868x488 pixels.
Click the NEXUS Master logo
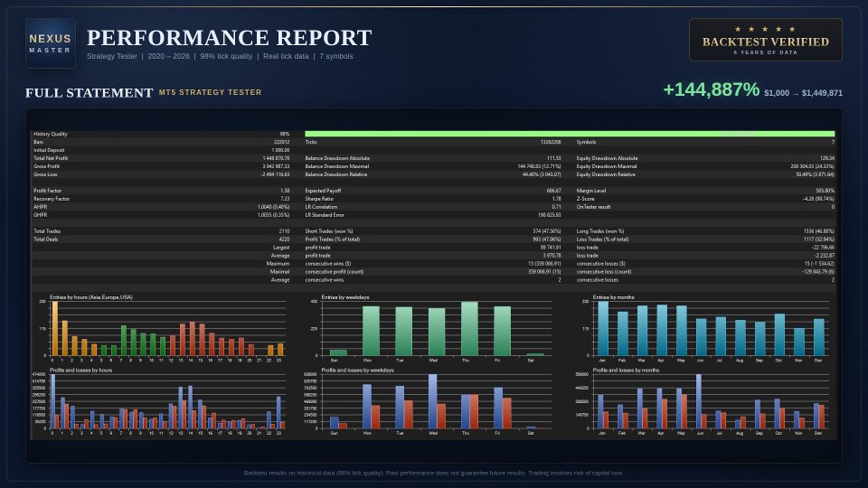(x=51, y=43)
